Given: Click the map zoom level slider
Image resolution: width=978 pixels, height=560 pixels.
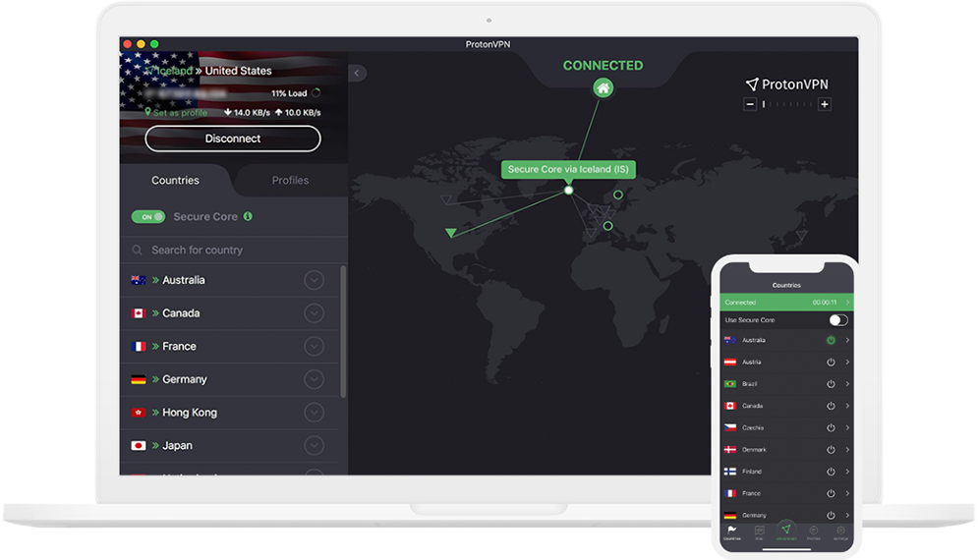Looking at the screenshot, I should point(787,104).
